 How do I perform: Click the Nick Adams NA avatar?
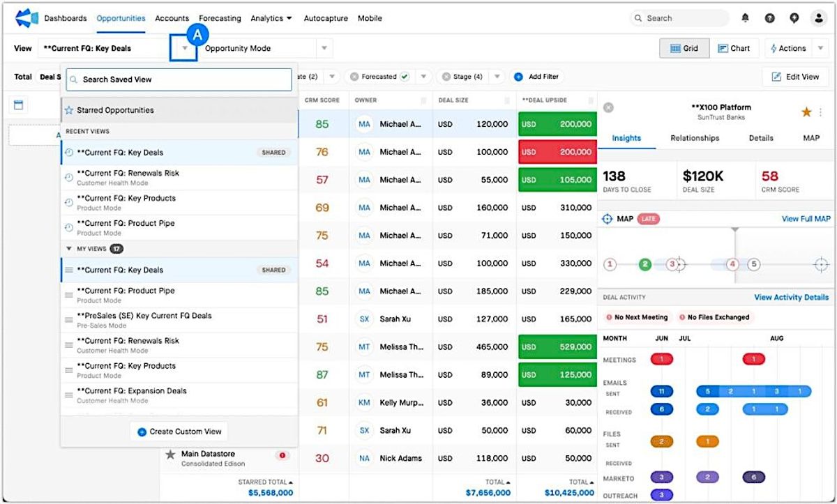click(364, 459)
